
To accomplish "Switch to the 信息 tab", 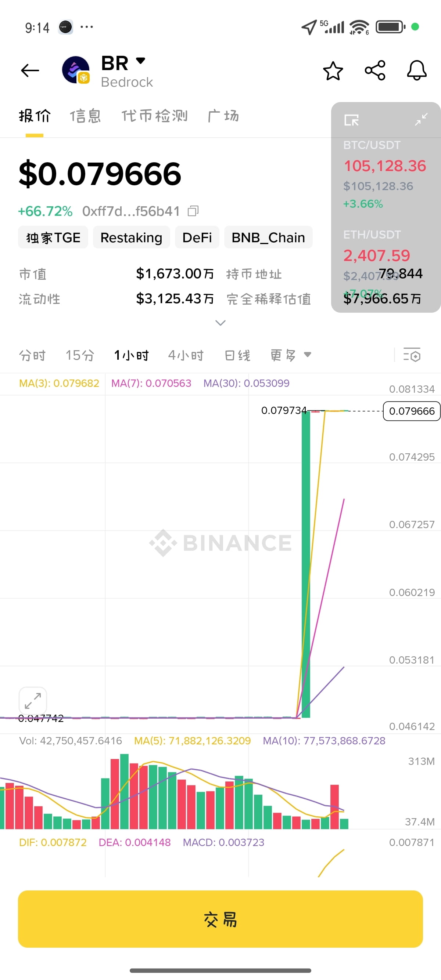I will pyautogui.click(x=85, y=116).
